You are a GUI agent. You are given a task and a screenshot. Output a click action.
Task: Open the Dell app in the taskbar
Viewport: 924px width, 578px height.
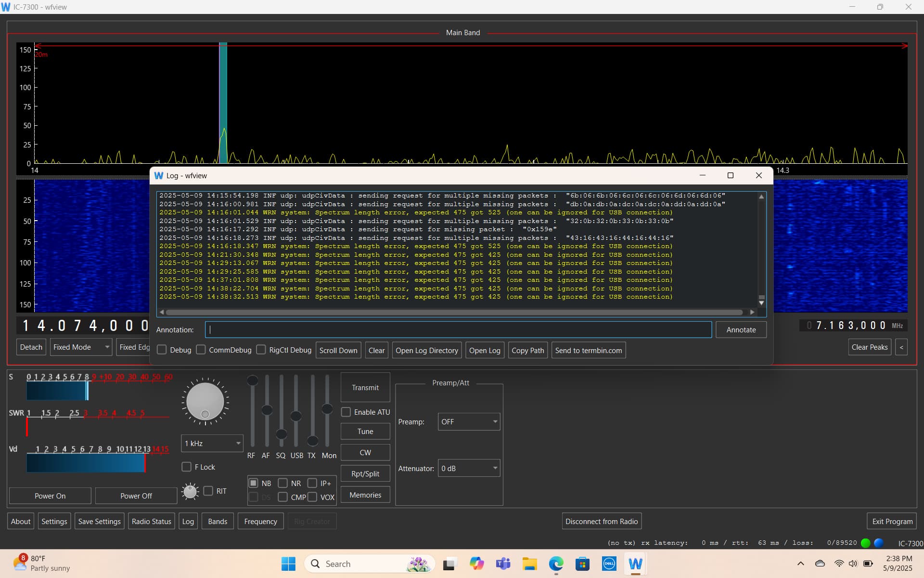pyautogui.click(x=609, y=564)
